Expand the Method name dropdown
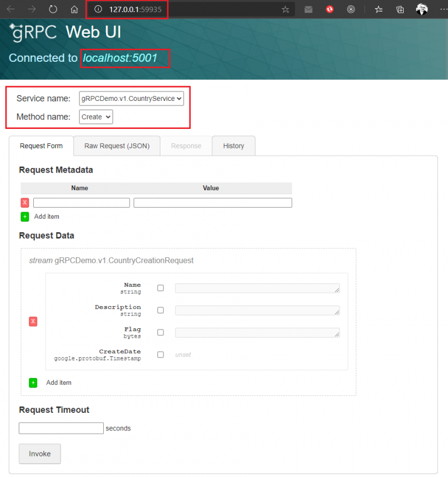448x477 pixels. click(96, 117)
